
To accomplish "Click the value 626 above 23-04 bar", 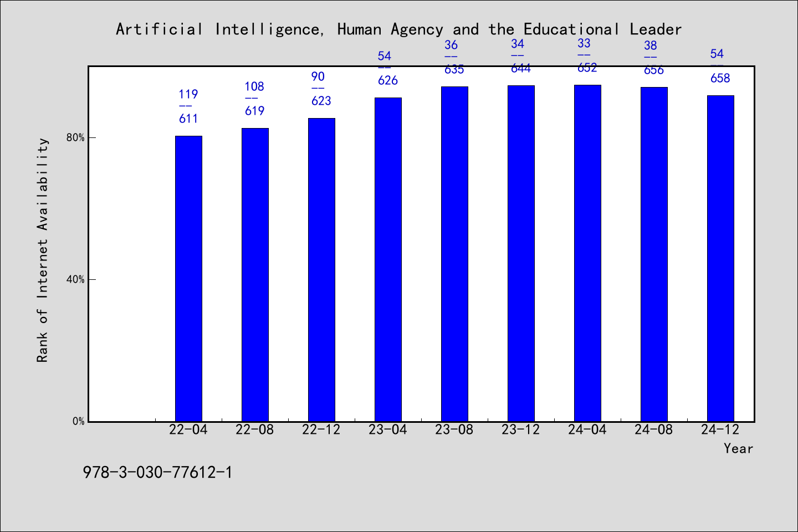I will tap(388, 80).
